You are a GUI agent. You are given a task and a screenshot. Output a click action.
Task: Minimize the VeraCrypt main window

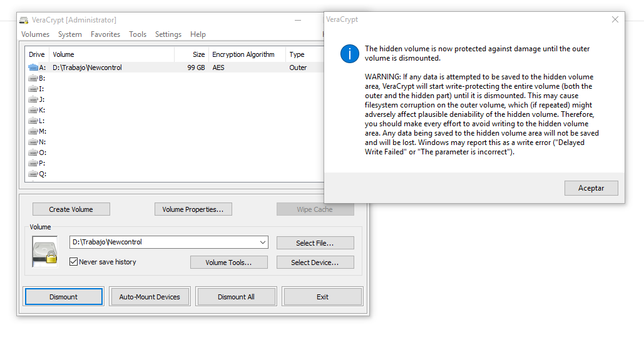(x=298, y=20)
